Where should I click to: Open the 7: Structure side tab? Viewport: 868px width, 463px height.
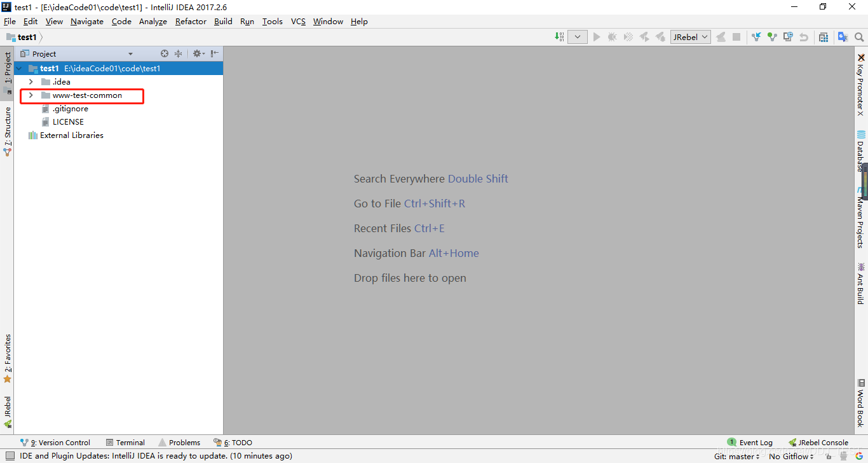click(x=8, y=131)
